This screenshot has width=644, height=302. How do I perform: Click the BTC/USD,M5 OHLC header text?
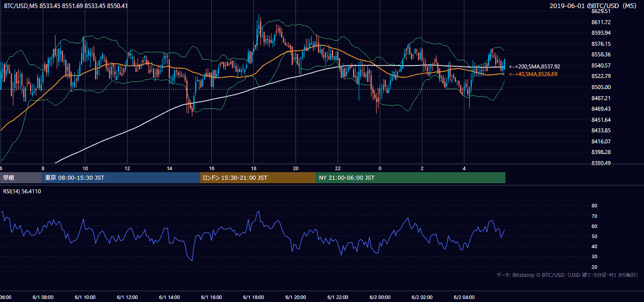tap(66, 6)
